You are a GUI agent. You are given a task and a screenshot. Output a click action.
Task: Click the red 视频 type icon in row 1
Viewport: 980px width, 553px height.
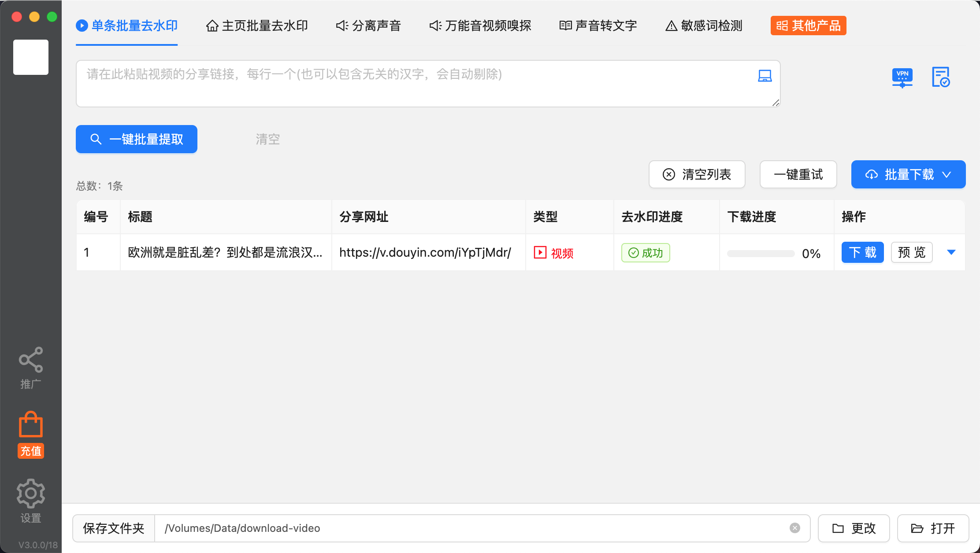coord(540,253)
